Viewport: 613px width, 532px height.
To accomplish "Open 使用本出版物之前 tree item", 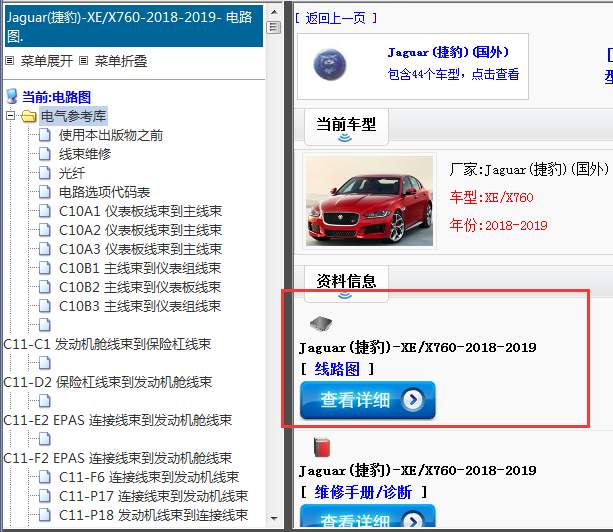I will click(111, 135).
